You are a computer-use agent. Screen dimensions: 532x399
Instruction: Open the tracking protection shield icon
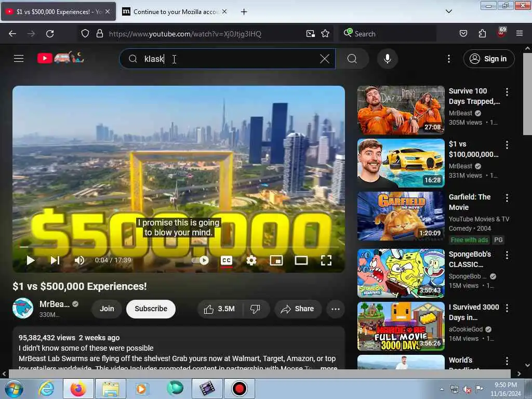85,34
